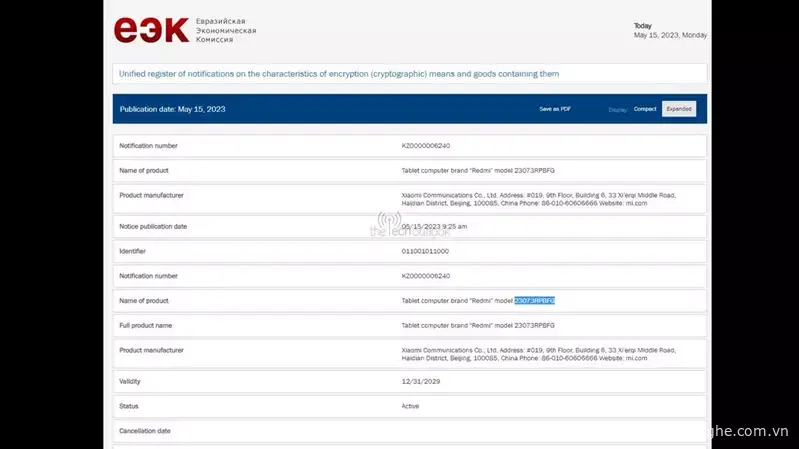Switch display to Expanded view
This screenshot has width=799, height=449.
click(x=679, y=108)
